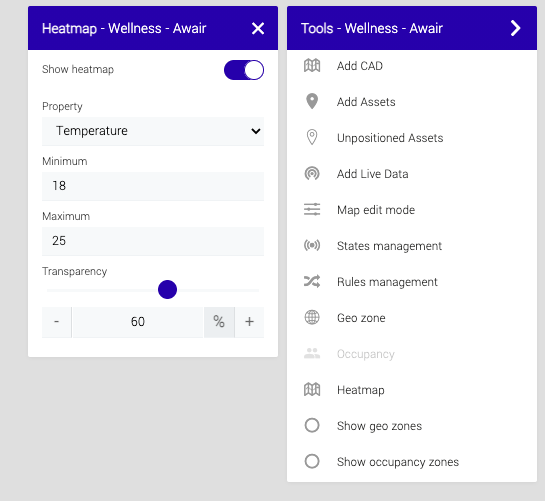545x501 pixels.
Task: Click the Add Assets pin icon
Action: pos(312,102)
